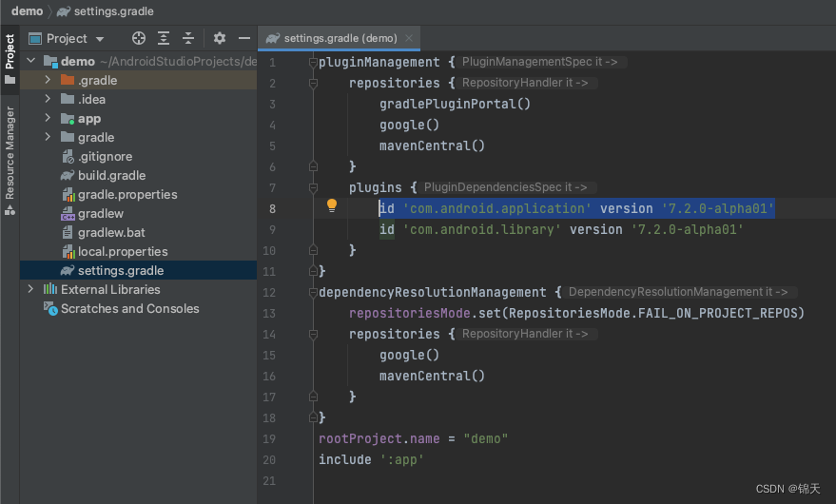Click line number 21 in gutter
Viewport: 836px width, 504px height.
point(269,481)
